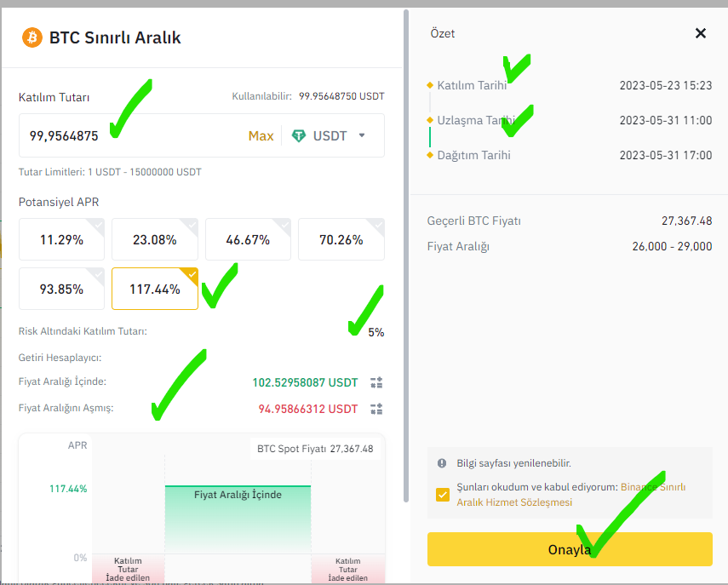Close the Özet summary panel

701,33
